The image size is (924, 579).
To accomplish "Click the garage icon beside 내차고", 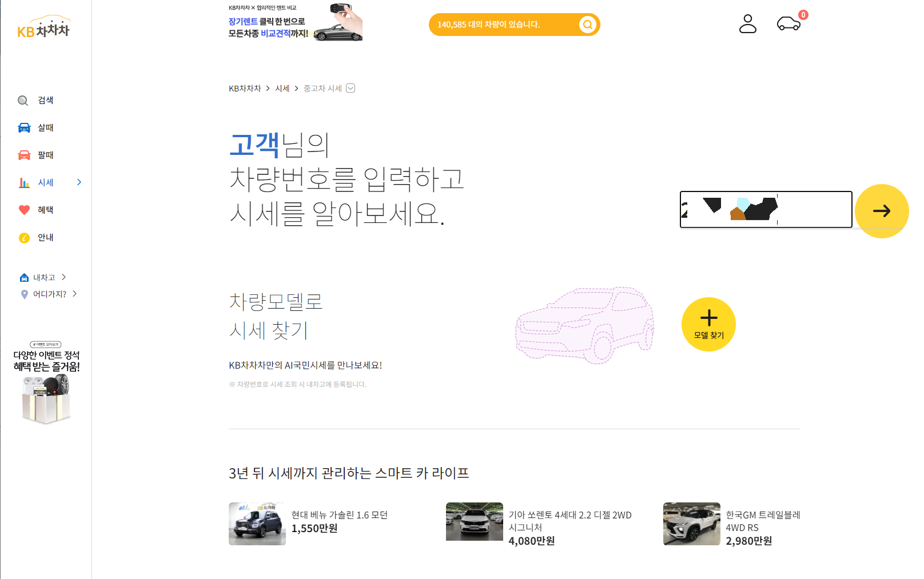I will coord(24,278).
